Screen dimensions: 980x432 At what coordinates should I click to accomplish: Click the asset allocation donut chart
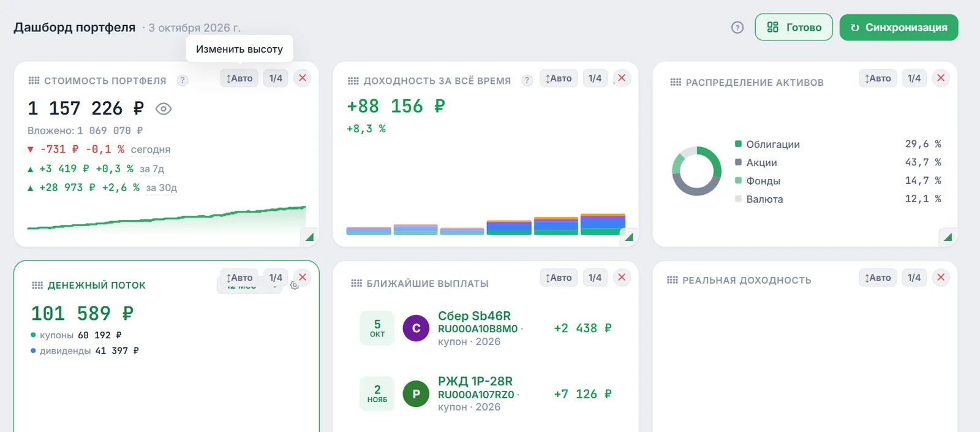pyautogui.click(x=696, y=171)
